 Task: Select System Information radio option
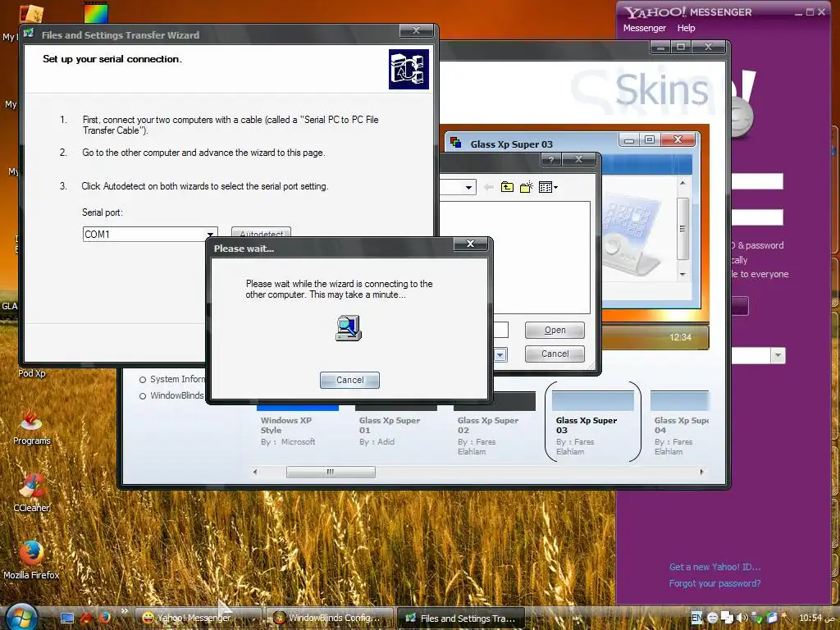click(x=143, y=380)
